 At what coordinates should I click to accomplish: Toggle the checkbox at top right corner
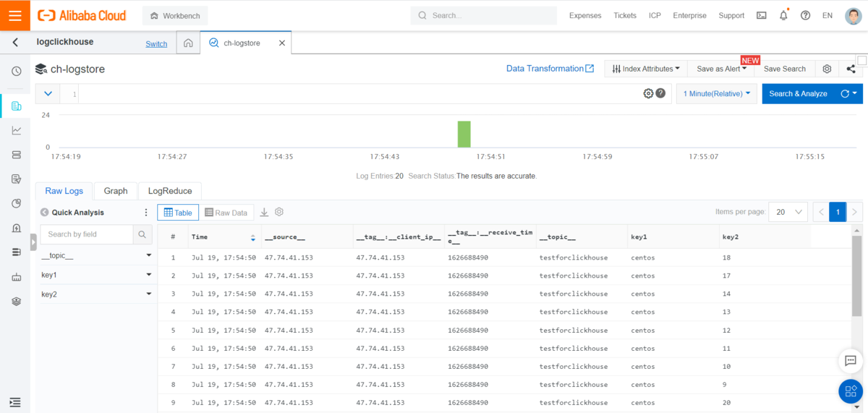click(x=862, y=61)
